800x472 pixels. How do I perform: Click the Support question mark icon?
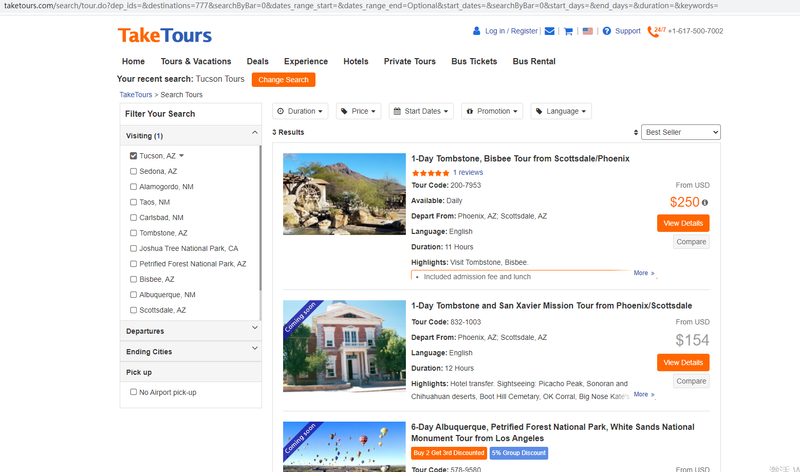pyautogui.click(x=607, y=31)
